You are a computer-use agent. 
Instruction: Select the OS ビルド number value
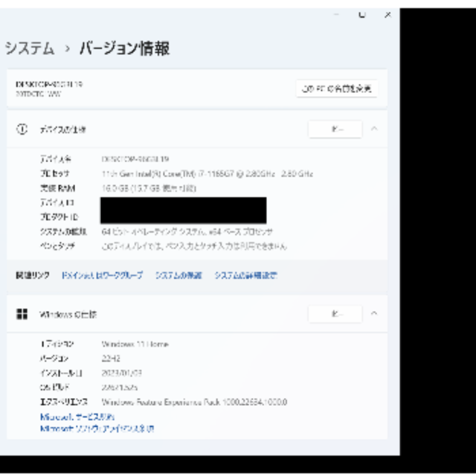click(x=120, y=387)
